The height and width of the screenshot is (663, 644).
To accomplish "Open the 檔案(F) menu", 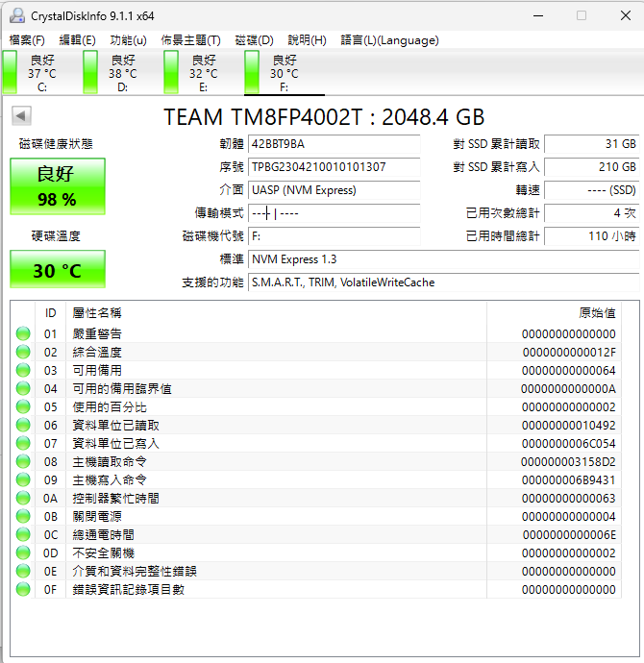I will [x=27, y=40].
